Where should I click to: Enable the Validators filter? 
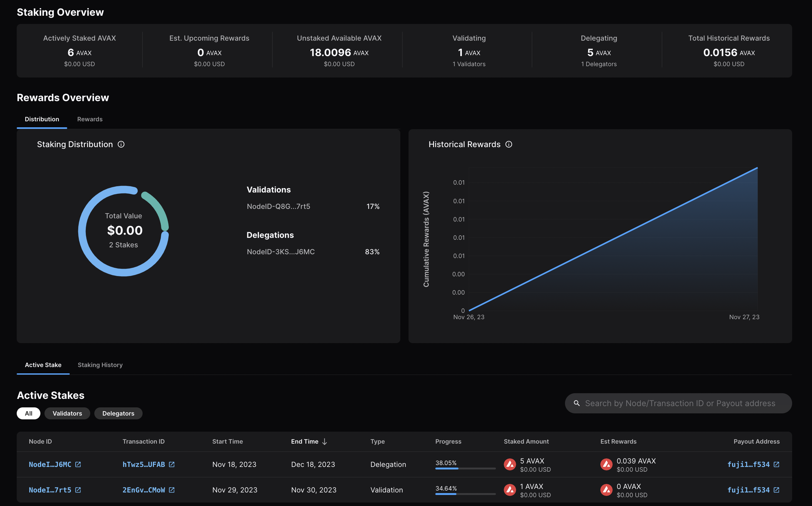67,413
